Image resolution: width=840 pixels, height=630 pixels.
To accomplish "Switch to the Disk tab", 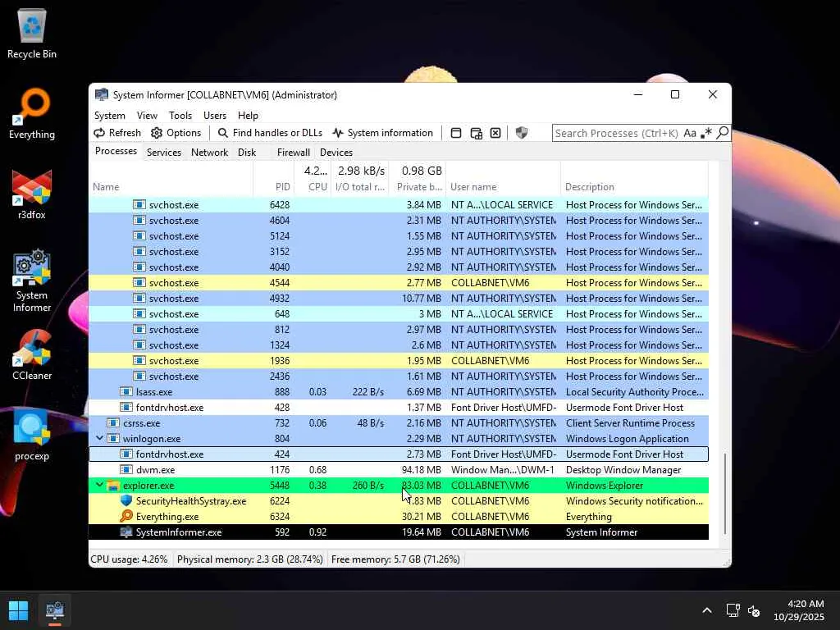I will pyautogui.click(x=246, y=152).
